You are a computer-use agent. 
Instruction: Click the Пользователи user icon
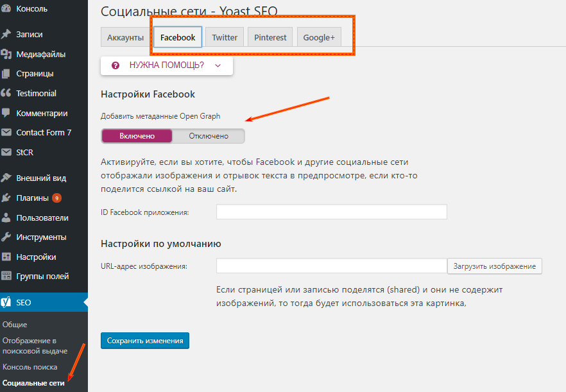pos(6,217)
